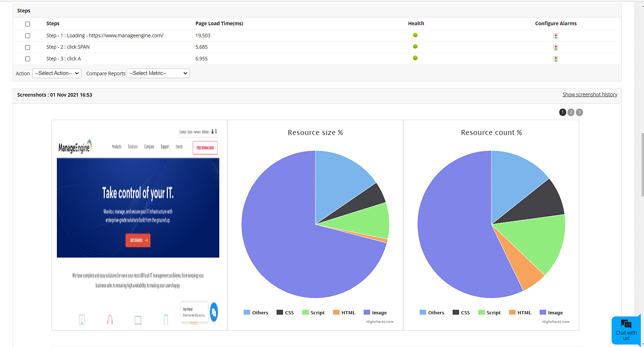Show screenshot history
Screen dimensions: 644x347
tap(590, 94)
